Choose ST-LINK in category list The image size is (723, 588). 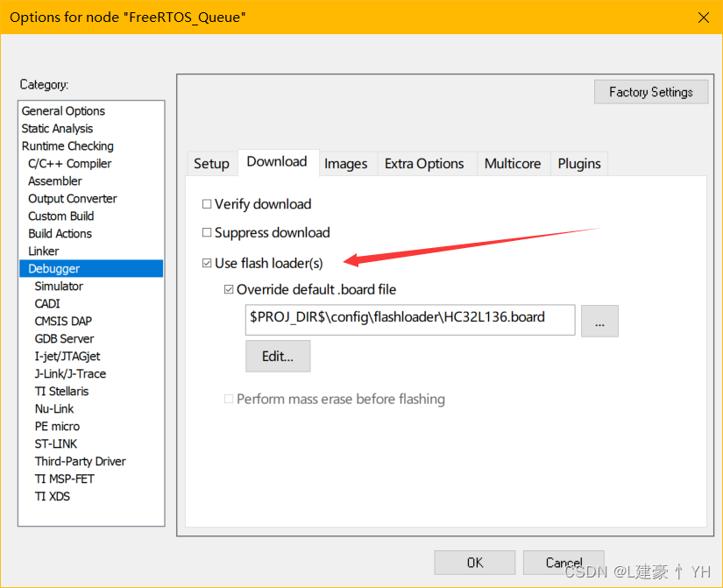91,444
